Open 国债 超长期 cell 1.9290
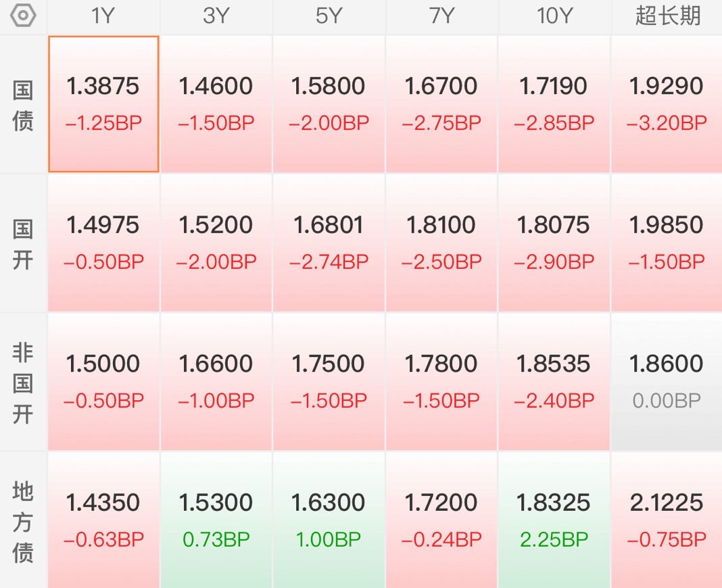Image resolution: width=722 pixels, height=588 pixels. pyautogui.click(x=667, y=104)
